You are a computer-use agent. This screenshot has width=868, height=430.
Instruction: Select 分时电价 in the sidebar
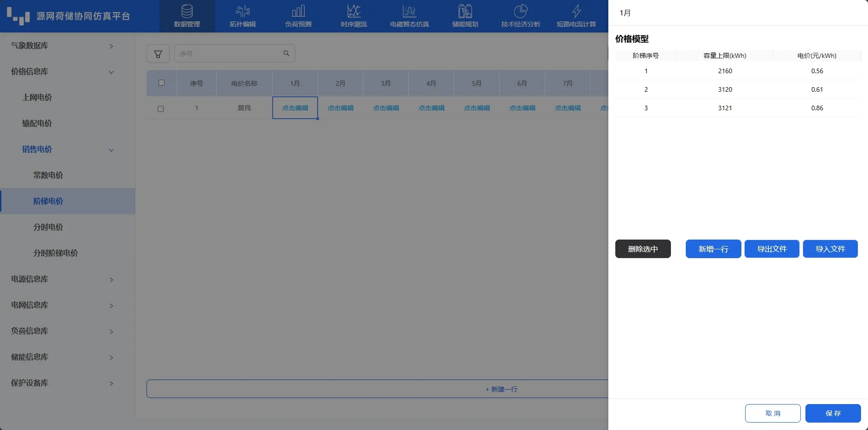click(x=48, y=227)
